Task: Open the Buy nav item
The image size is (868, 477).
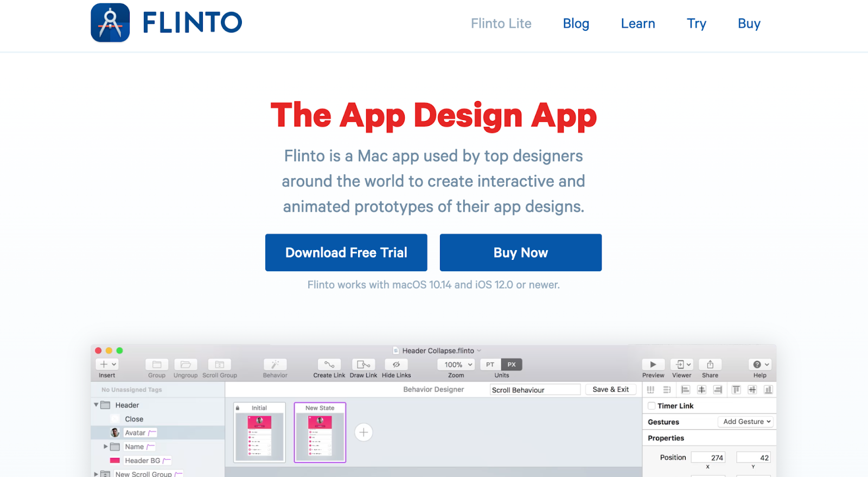Action: point(749,24)
